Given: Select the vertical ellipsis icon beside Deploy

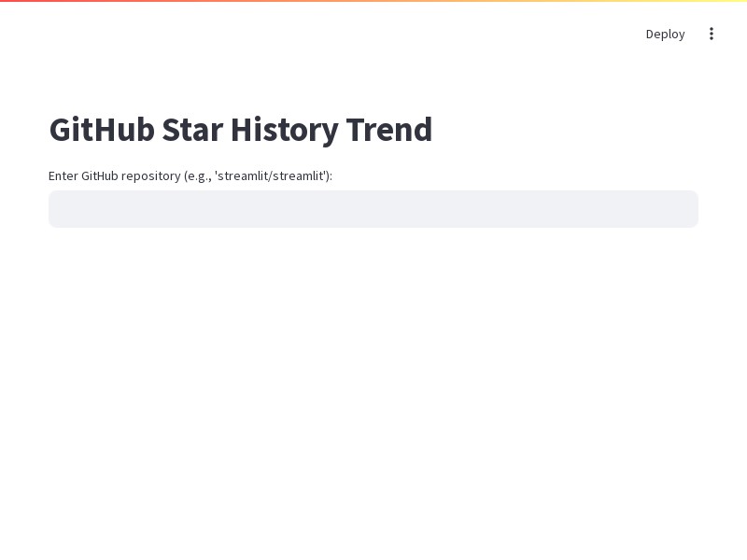Looking at the screenshot, I should coord(711,34).
